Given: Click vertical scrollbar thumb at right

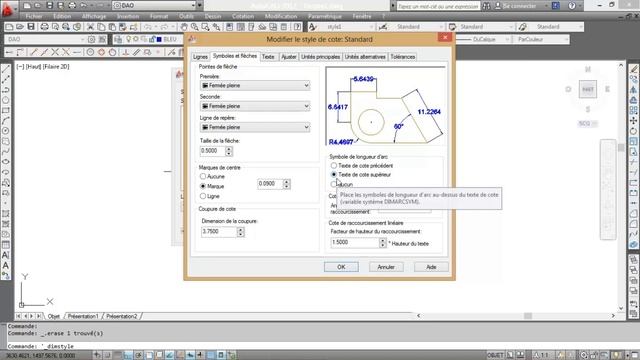Looking at the screenshot, I should coord(621,147).
